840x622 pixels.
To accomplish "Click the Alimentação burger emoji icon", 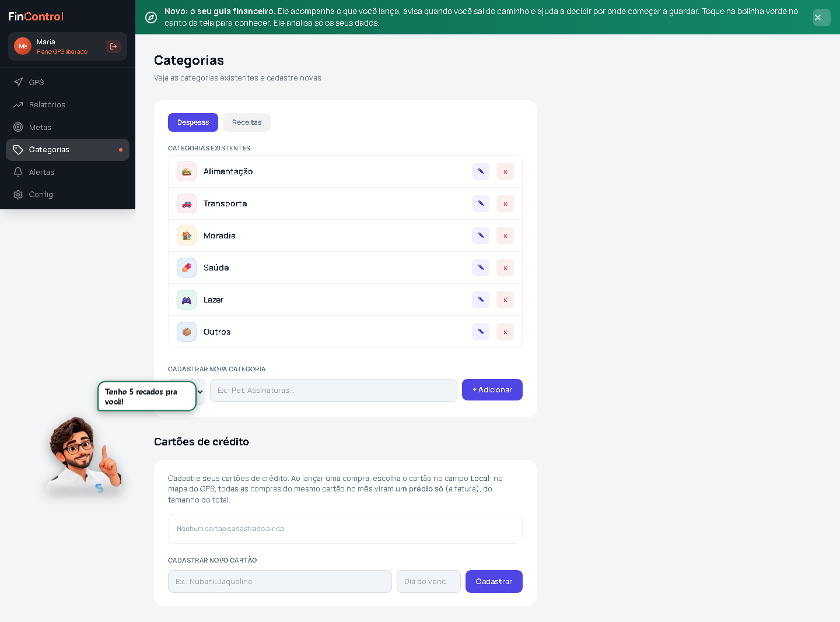I will pyautogui.click(x=187, y=171).
